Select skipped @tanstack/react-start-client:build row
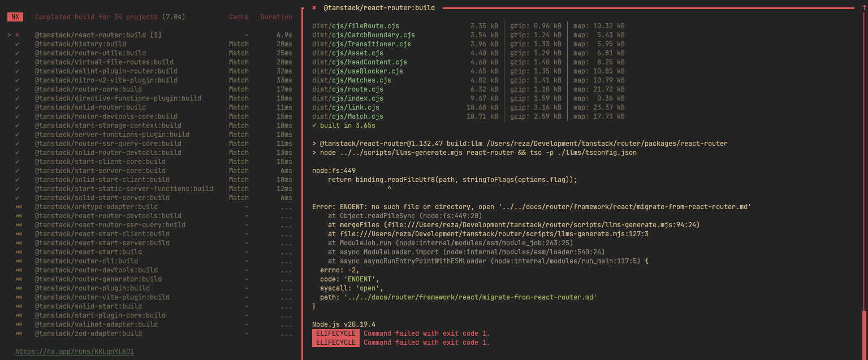The width and height of the screenshot is (868, 360). pyautogui.click(x=150, y=234)
